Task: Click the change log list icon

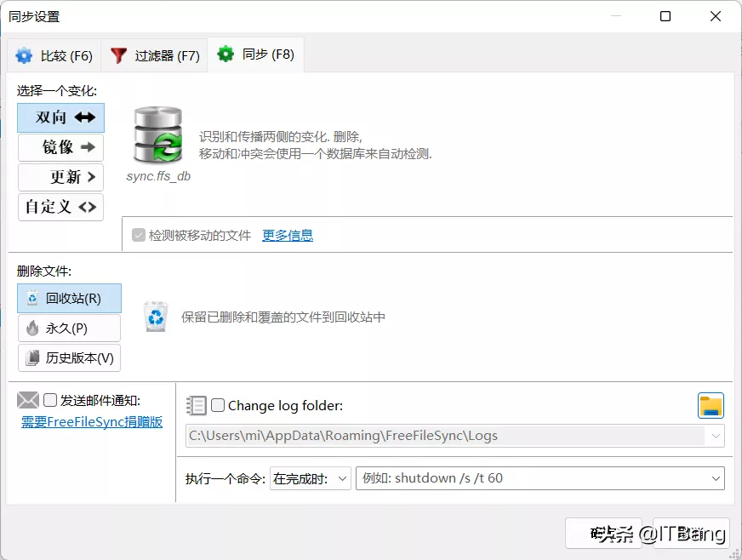Action: [197, 406]
